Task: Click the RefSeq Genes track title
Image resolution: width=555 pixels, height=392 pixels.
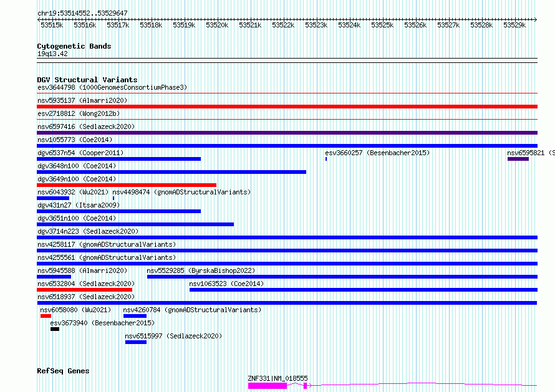Action: click(x=63, y=371)
